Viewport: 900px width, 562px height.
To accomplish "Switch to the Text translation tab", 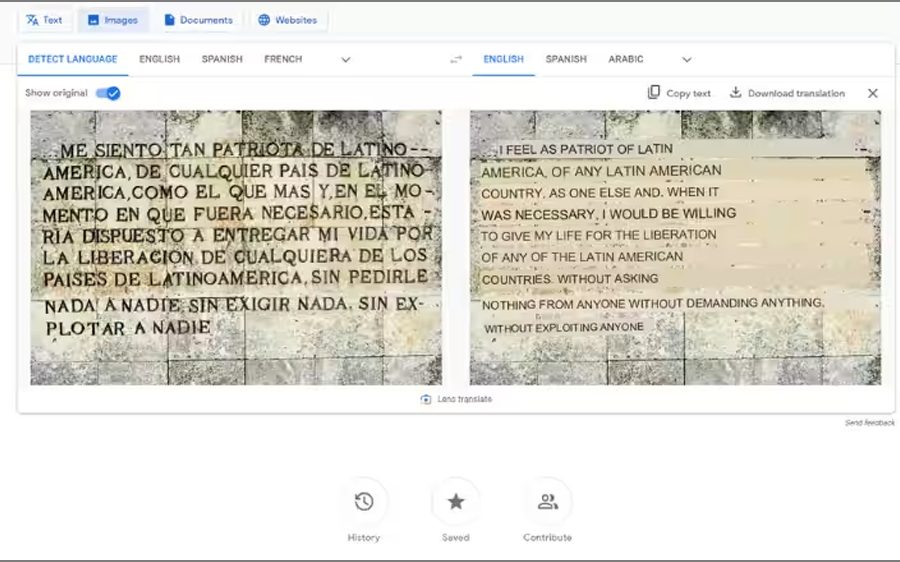I will pos(44,20).
